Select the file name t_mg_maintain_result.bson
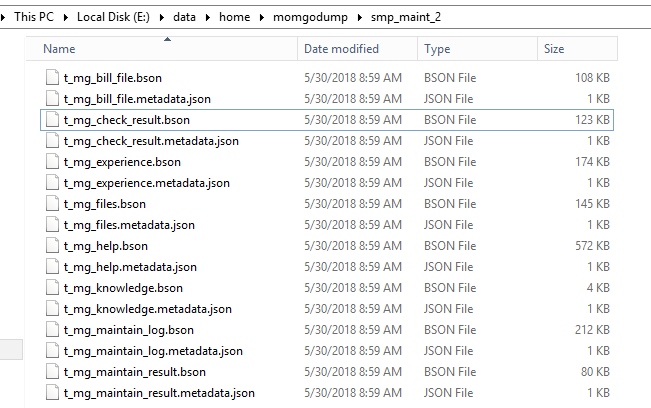The width and height of the screenshot is (651, 408). [x=135, y=372]
